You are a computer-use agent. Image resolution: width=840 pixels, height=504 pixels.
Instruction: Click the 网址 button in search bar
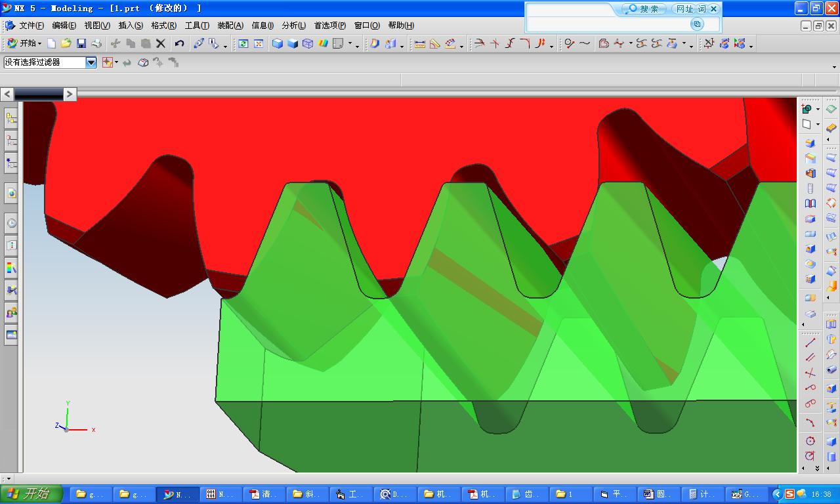684,9
